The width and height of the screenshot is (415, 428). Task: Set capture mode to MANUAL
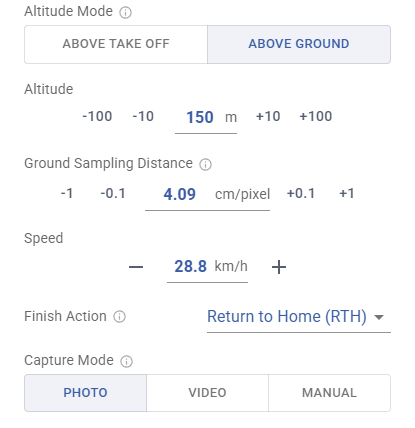[329, 393]
